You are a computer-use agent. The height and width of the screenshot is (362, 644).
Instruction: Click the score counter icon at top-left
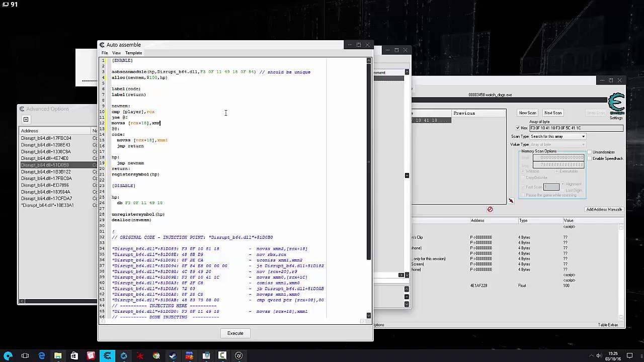tap(5, 5)
